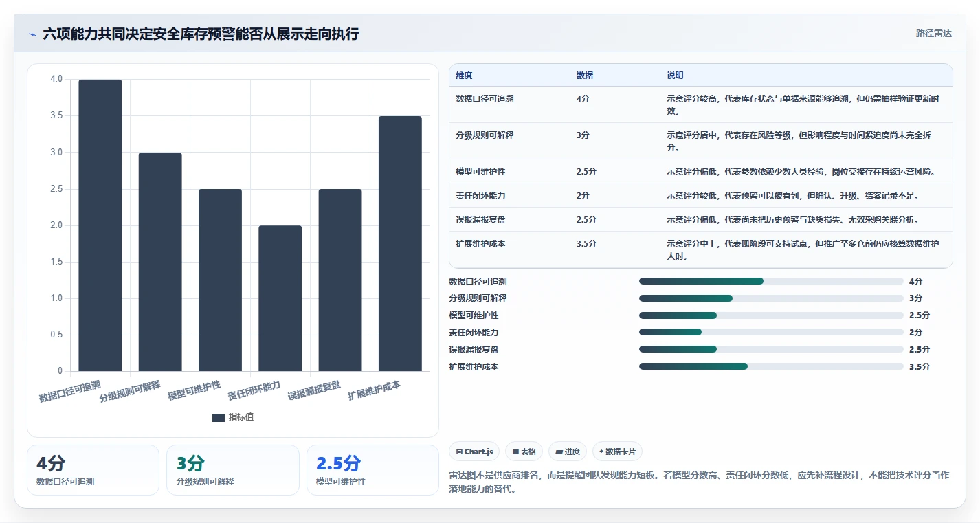Click the chart bar for 责任闭环能力
This screenshot has width=980, height=523.
[x=280, y=298]
